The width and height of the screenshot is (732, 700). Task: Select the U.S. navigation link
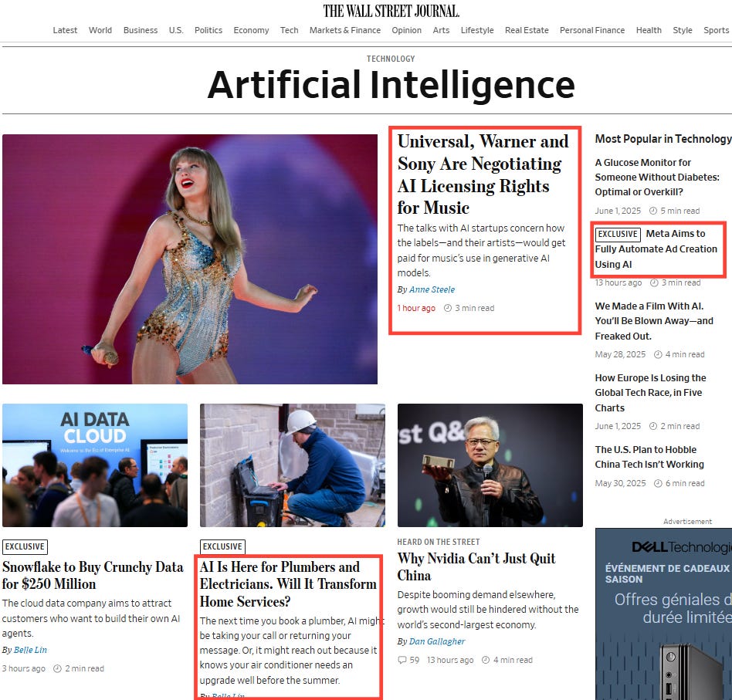[x=176, y=30]
